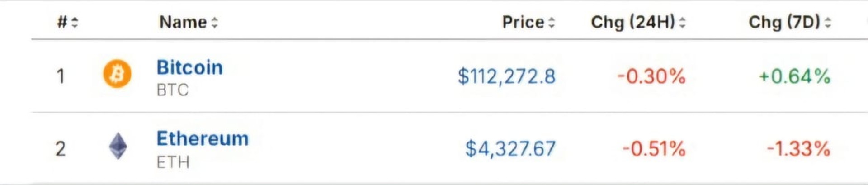Open the Ethereum coin page link
Screen dimensions: 868x185
(x=203, y=139)
